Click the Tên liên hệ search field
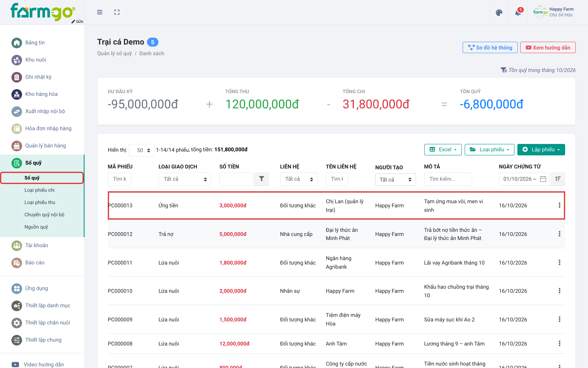Screen dimensions: 588x368 337,179
